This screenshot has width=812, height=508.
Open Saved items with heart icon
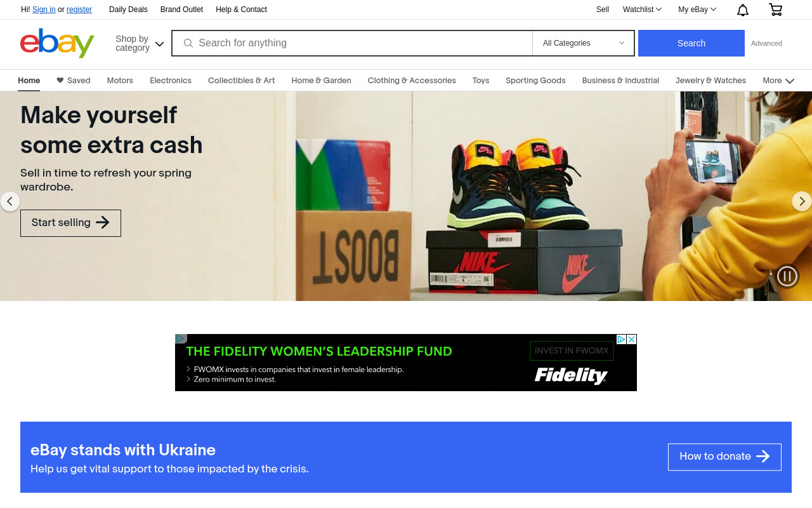coord(74,81)
